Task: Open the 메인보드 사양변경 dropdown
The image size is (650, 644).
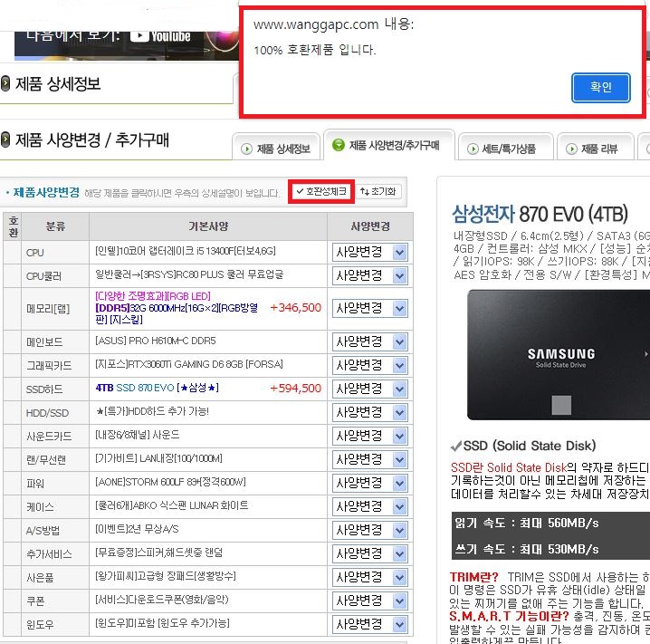Action: tap(369, 342)
